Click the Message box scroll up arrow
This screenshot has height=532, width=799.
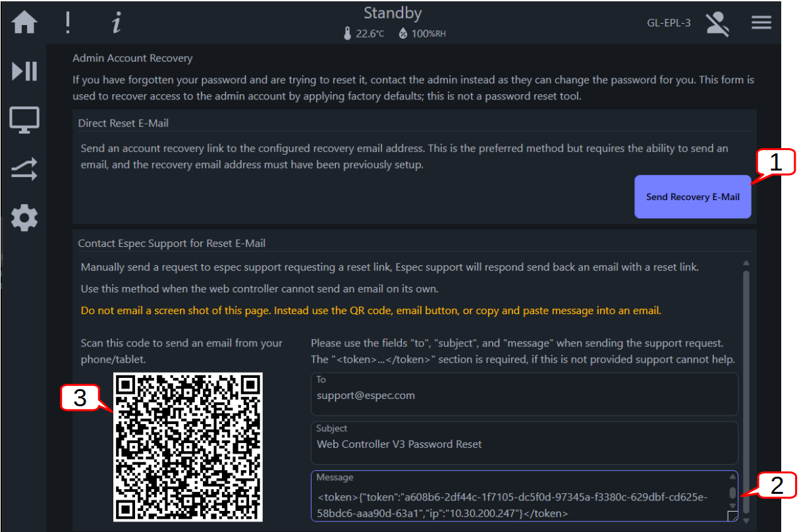[x=732, y=477]
